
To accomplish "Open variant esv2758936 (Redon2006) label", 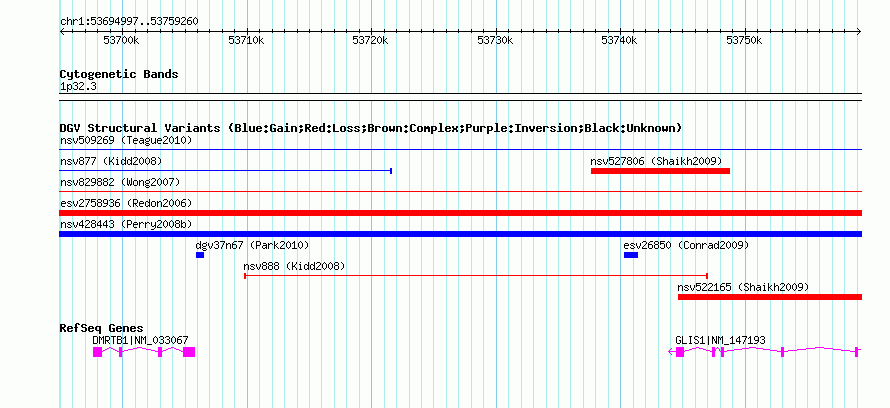I will 126,203.
